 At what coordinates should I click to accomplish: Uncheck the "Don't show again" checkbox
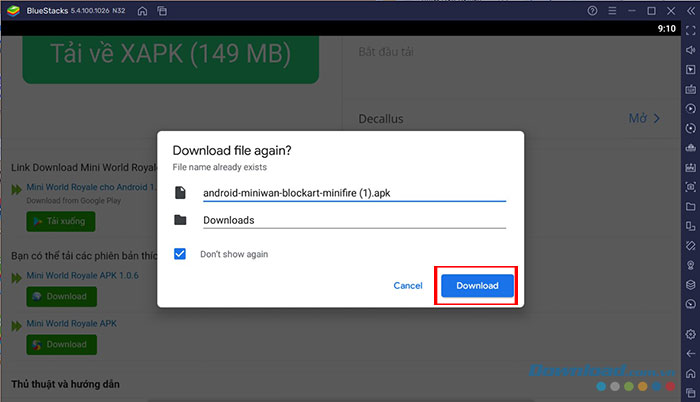pyautogui.click(x=180, y=254)
